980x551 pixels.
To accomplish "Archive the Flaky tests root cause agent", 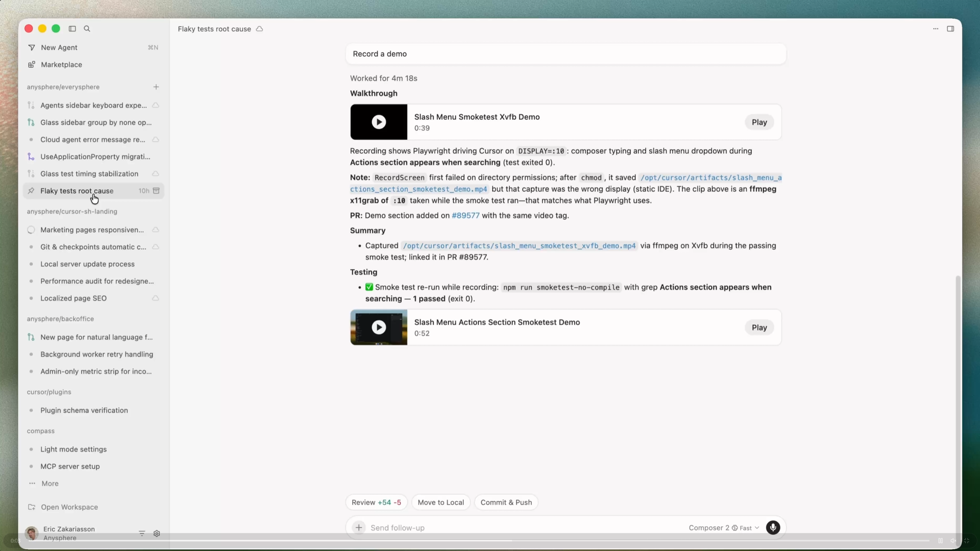I will point(156,191).
